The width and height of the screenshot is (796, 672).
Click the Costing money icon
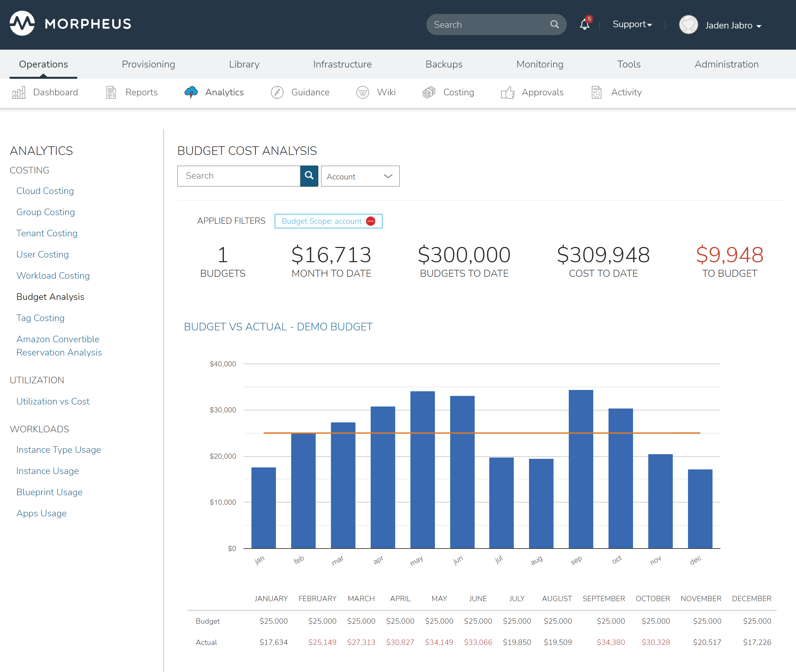click(429, 93)
